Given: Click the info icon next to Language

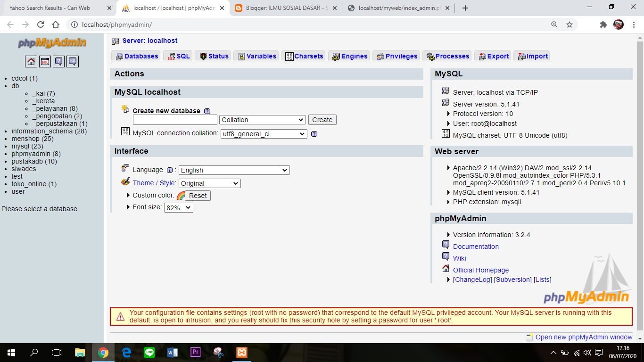Looking at the screenshot, I should click(170, 170).
